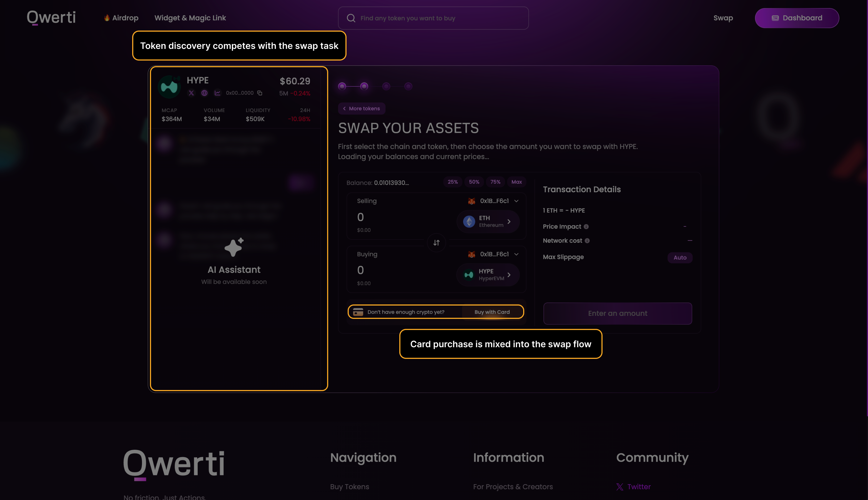
Task: Click the Ethereum coin icon
Action: pyautogui.click(x=469, y=221)
